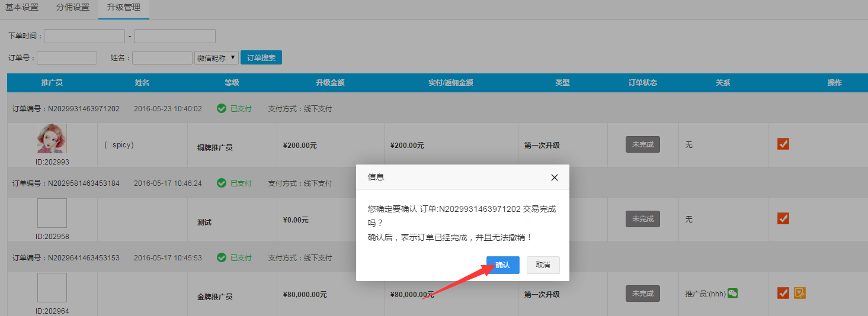Close the 信息 dialog with the X

[x=555, y=177]
